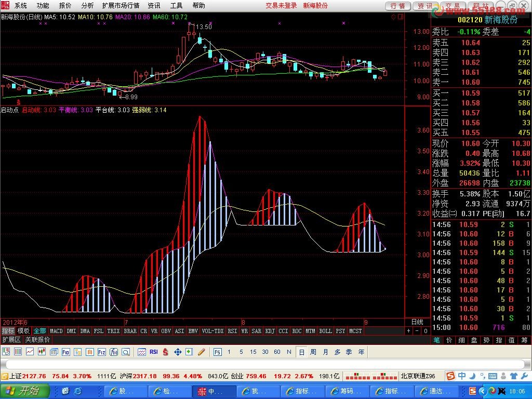The height and width of the screenshot is (399, 532).
Task: Click the minus zoom button beside indicators
Action: click(x=417, y=331)
